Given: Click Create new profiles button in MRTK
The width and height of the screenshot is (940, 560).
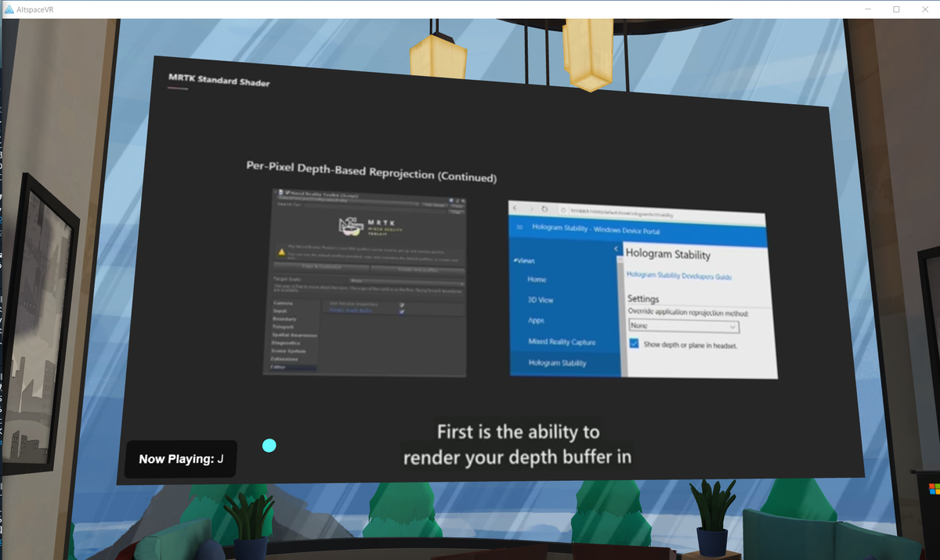Looking at the screenshot, I should pos(418,269).
